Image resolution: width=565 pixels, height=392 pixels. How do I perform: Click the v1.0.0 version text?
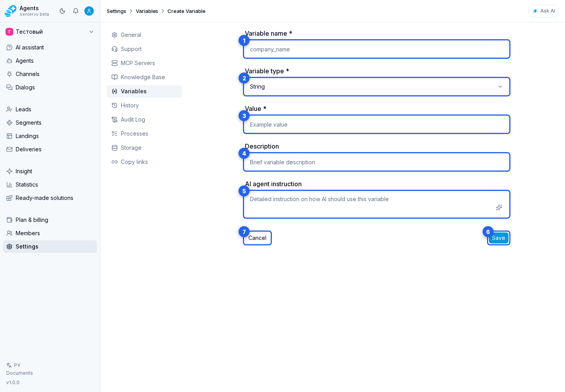(x=13, y=383)
